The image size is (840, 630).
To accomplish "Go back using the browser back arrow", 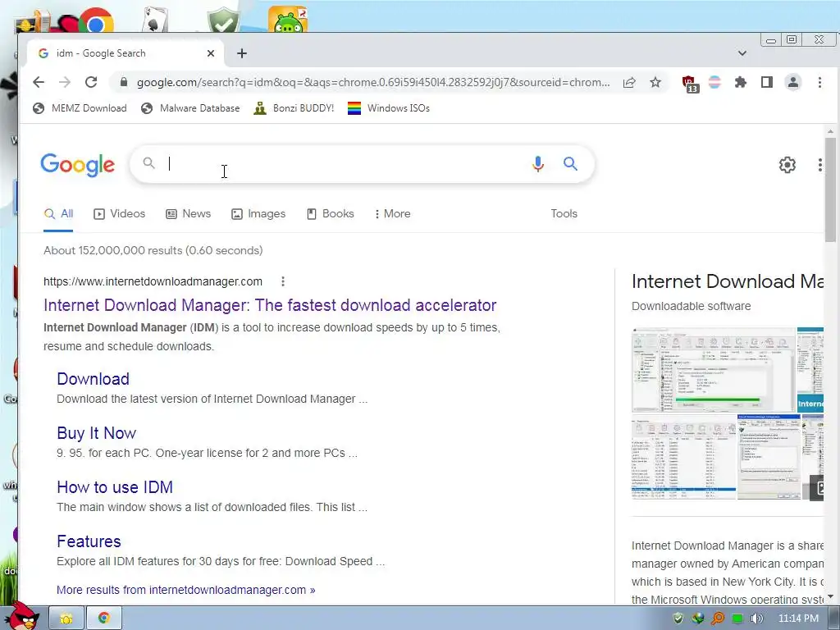I will click(x=39, y=82).
